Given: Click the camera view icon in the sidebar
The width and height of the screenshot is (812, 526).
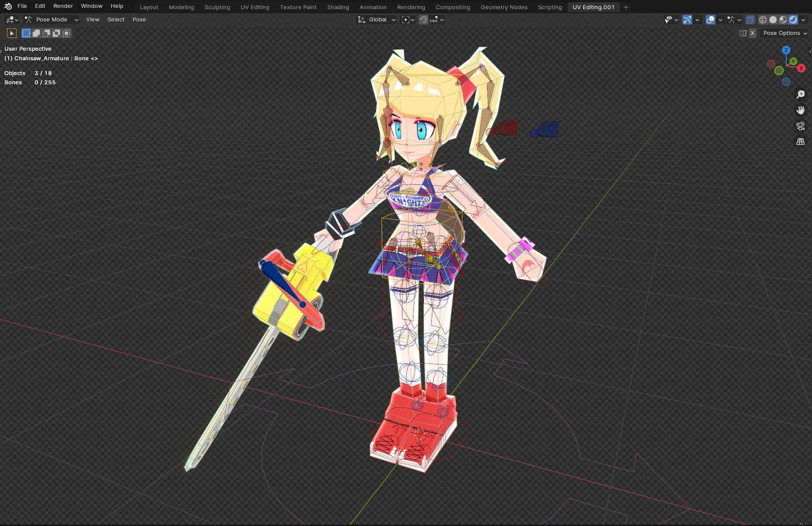Looking at the screenshot, I should 801,126.
